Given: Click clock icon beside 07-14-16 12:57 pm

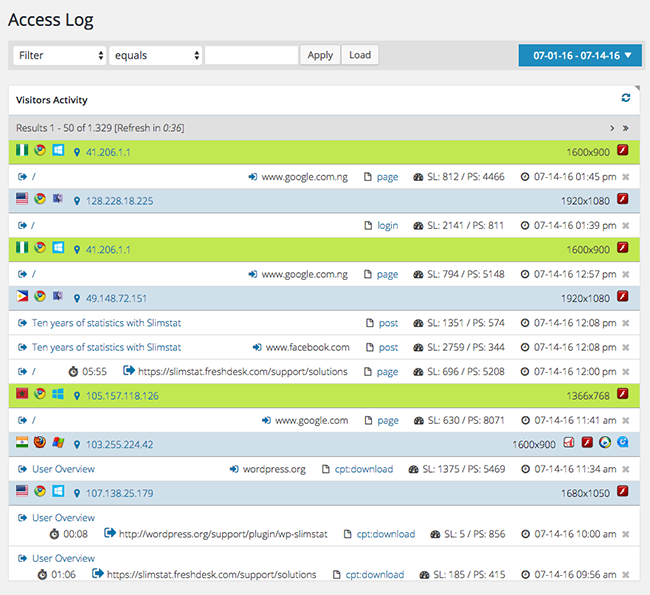Looking at the screenshot, I should 525,274.
